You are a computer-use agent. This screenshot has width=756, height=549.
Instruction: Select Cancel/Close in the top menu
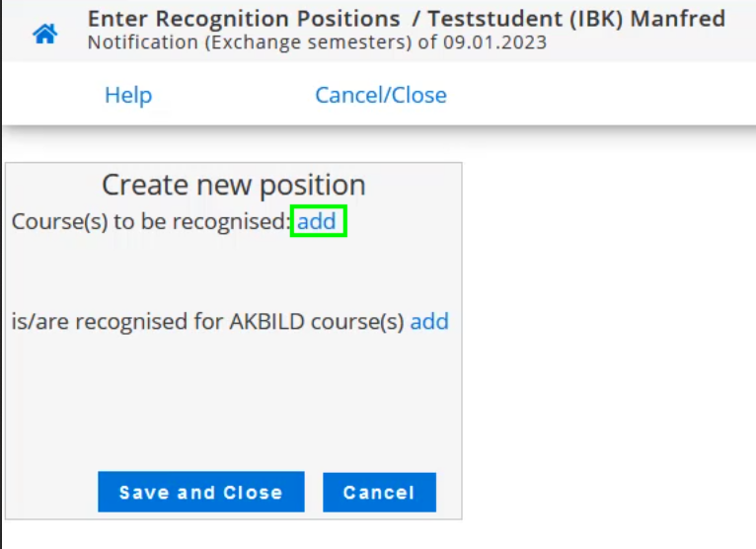[x=380, y=95]
